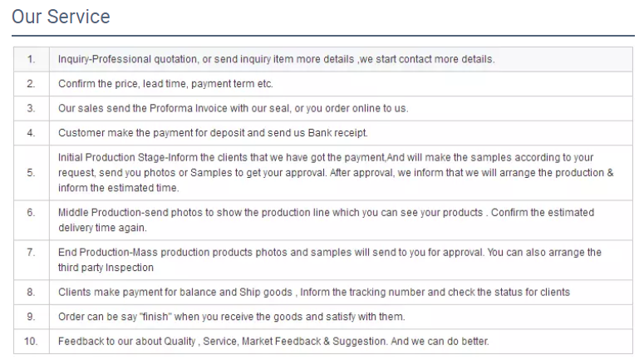Image resolution: width=644 pixels, height=360 pixels.
Task: Select the row number 8 cell
Action: tap(31, 292)
